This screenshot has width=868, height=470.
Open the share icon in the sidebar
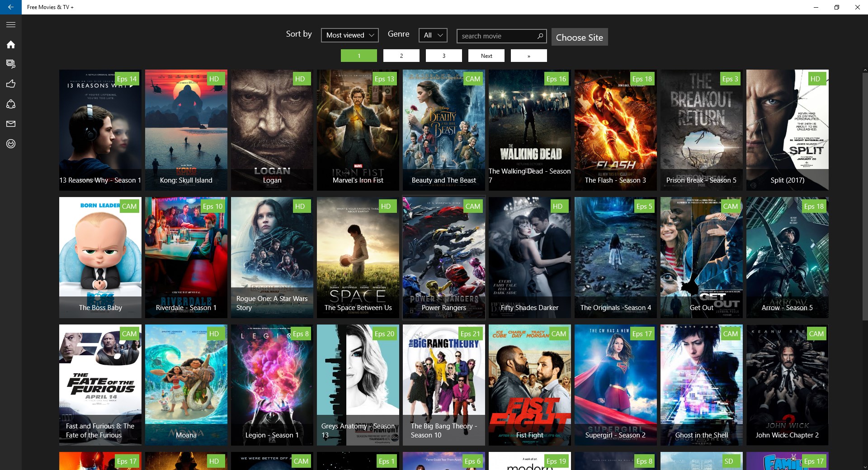(x=10, y=104)
